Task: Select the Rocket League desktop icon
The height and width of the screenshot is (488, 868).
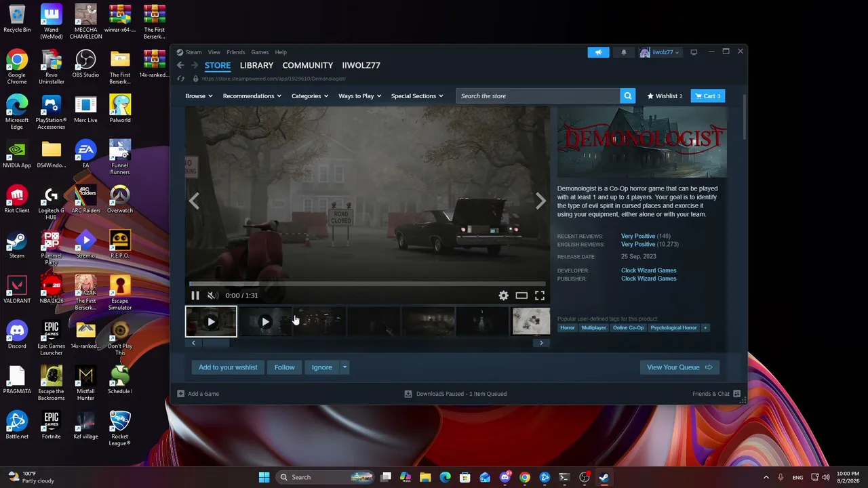Action: [120, 428]
